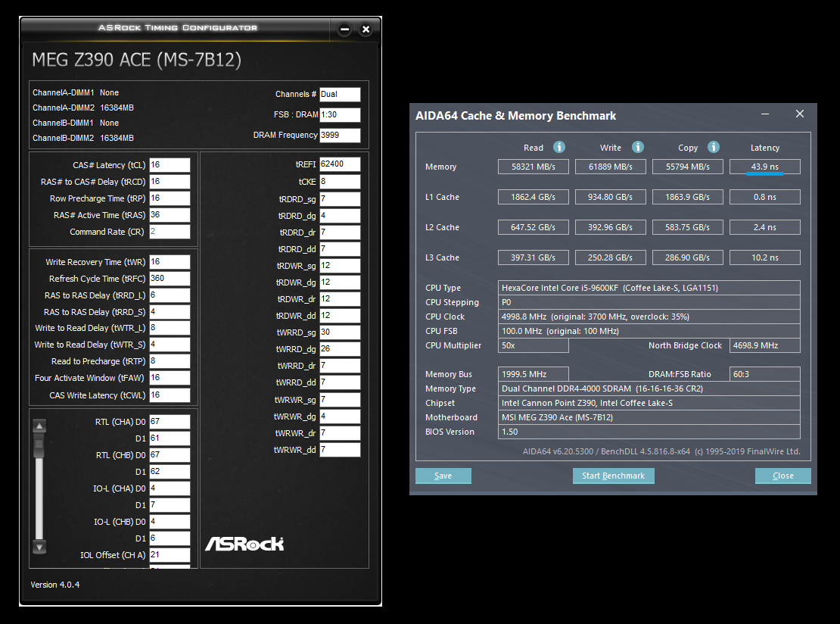Click the Four Activate Window (tFAW) field
This screenshot has width=840, height=624.
coord(170,377)
